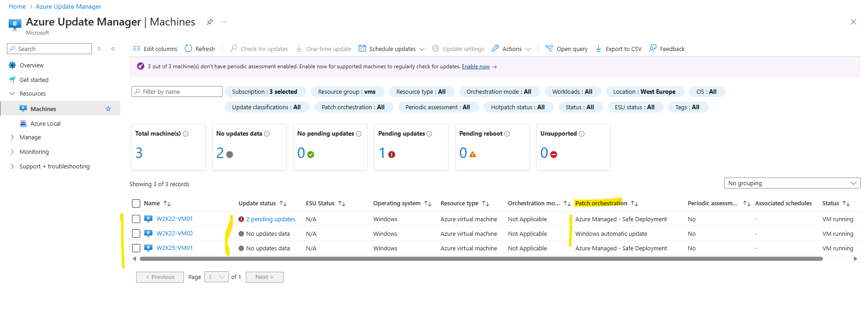Toggle the select-all checkbox in header
Screen dimensions: 868x325
(136, 203)
